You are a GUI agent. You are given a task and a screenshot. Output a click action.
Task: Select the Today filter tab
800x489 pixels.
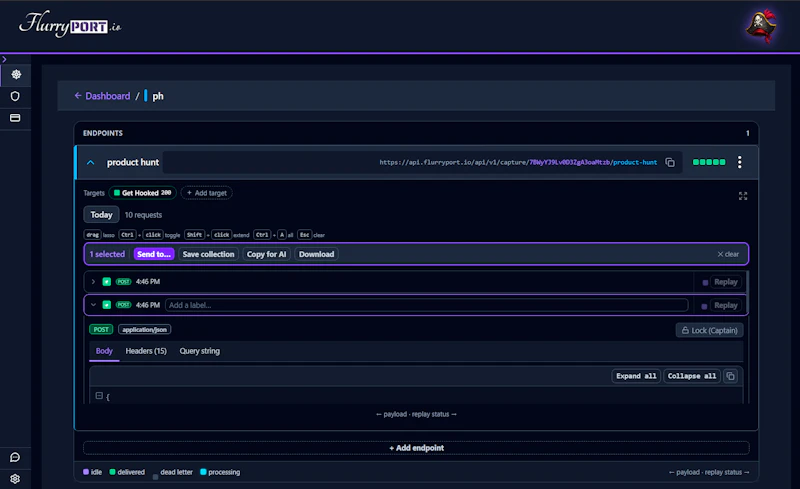101,215
